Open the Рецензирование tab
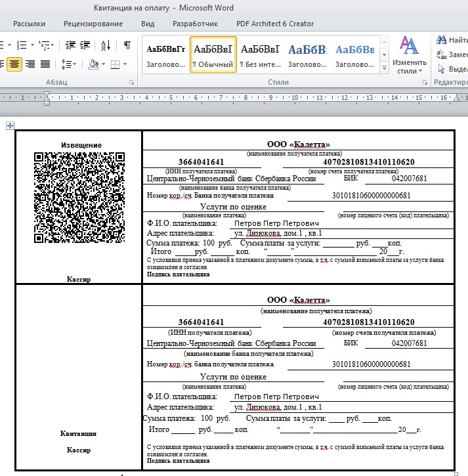Viewport: 468px width, 476px height. 93,24
